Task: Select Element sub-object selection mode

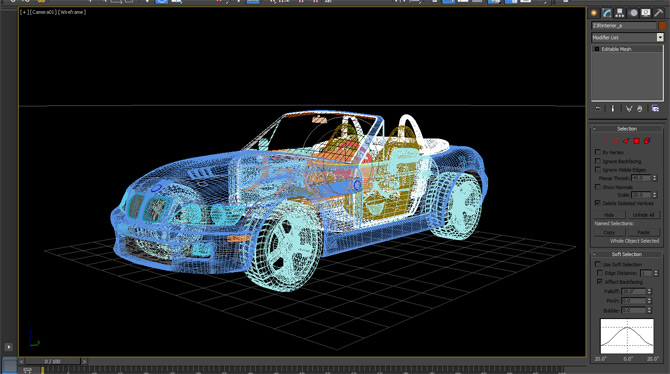Action: (647, 141)
